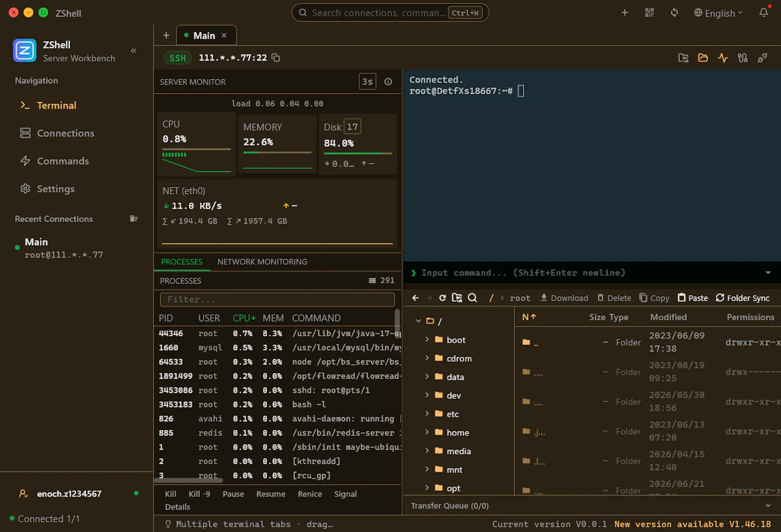
Task: Collapse the sidebar with double chevron
Action: (133, 51)
